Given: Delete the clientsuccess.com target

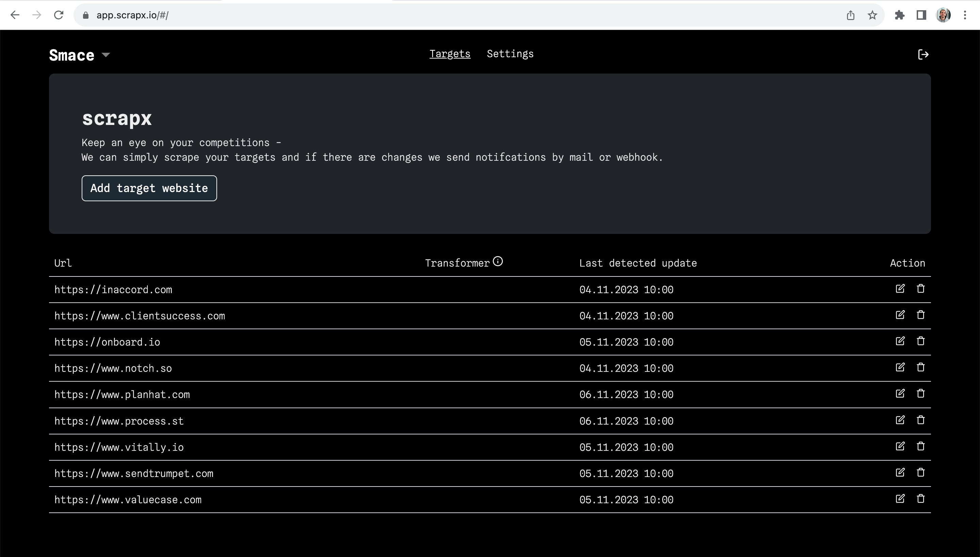Looking at the screenshot, I should [x=920, y=315].
